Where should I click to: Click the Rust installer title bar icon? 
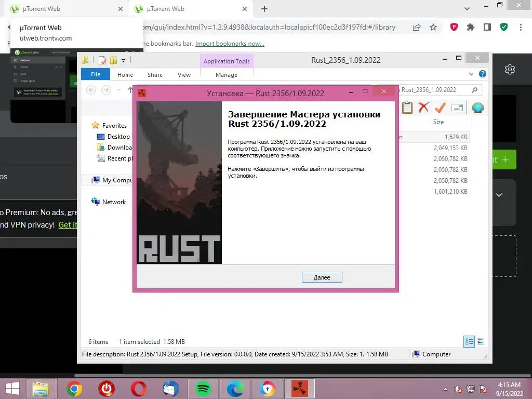142,92
